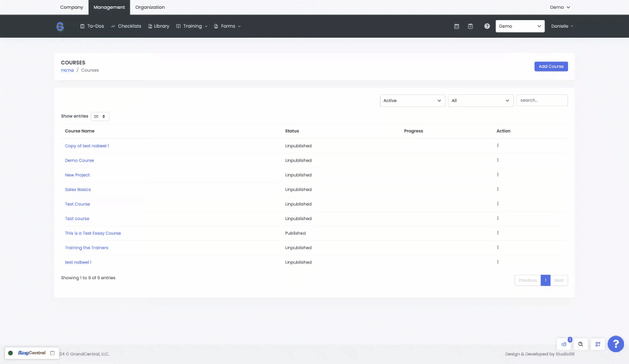Open action menu for Sales Basics row
Image resolution: width=629 pixels, height=364 pixels.
[498, 189]
